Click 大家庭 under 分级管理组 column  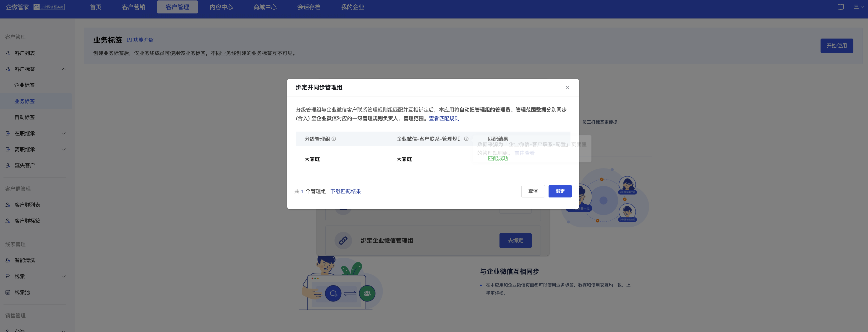click(x=312, y=159)
